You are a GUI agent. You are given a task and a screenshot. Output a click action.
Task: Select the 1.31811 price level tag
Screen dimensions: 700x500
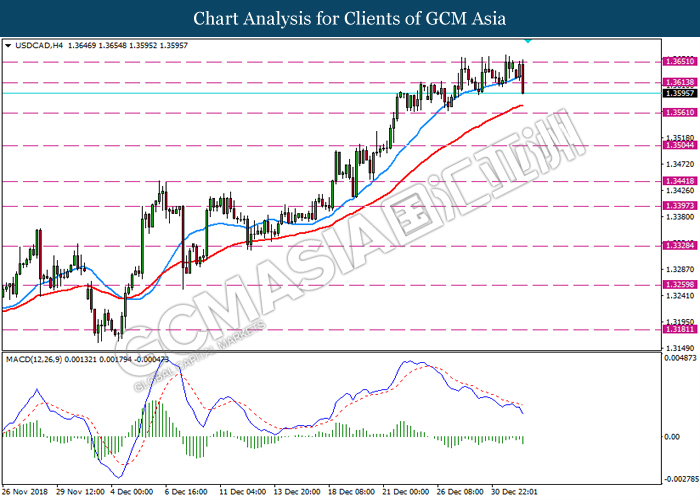(679, 329)
